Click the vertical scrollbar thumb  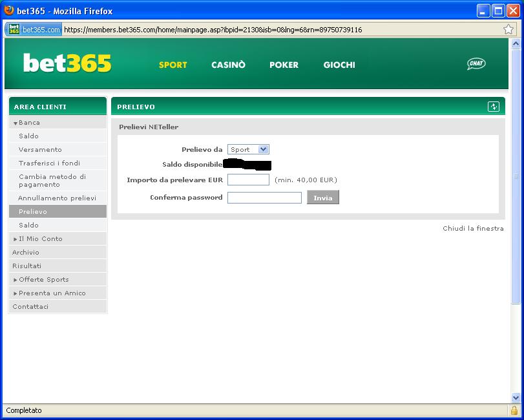(516, 176)
